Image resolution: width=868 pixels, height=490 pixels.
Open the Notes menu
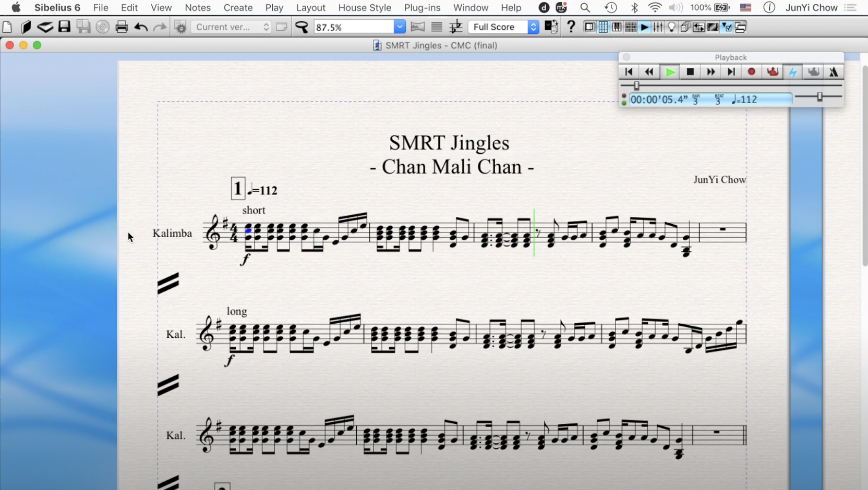(198, 8)
